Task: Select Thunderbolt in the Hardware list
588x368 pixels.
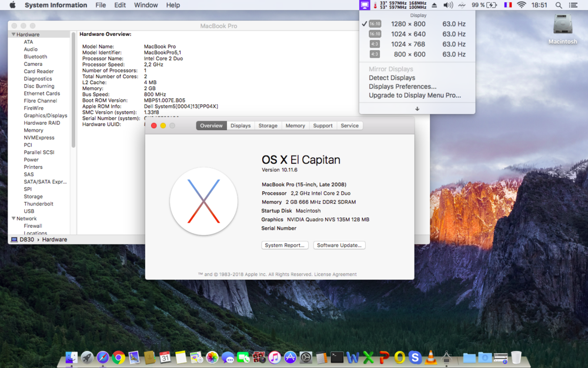Action: tap(39, 204)
